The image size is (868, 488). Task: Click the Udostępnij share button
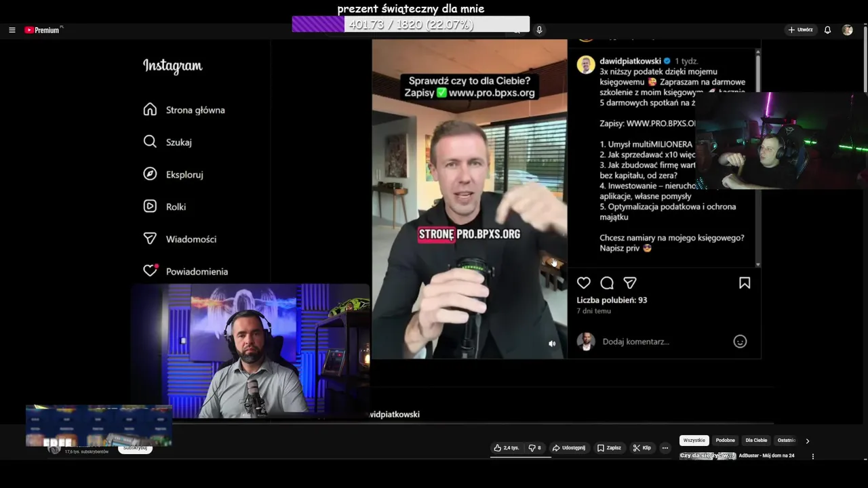coord(569,448)
